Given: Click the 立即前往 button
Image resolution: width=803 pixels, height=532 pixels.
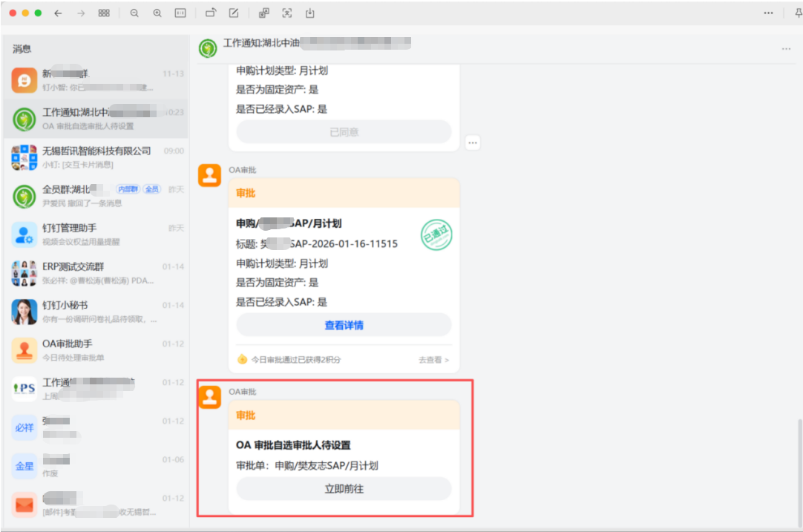Looking at the screenshot, I should pyautogui.click(x=344, y=489).
